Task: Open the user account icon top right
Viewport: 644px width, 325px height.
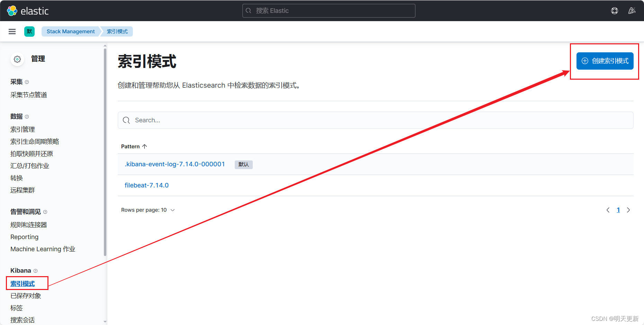Action: [632, 11]
